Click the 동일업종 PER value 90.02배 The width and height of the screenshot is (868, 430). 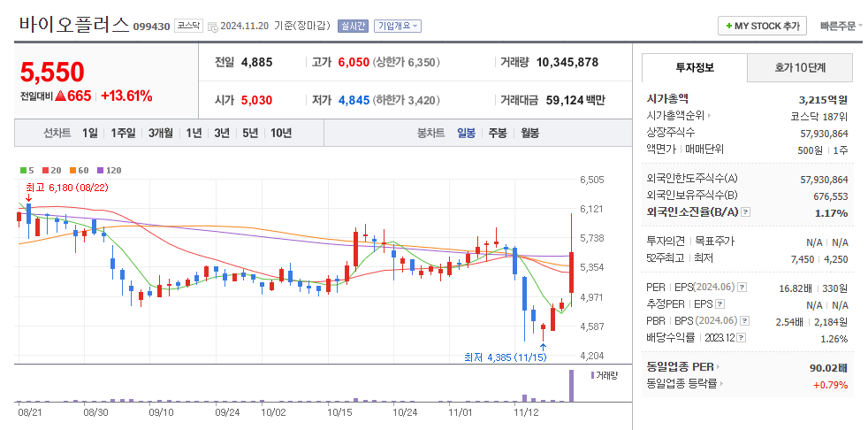pyautogui.click(x=828, y=368)
